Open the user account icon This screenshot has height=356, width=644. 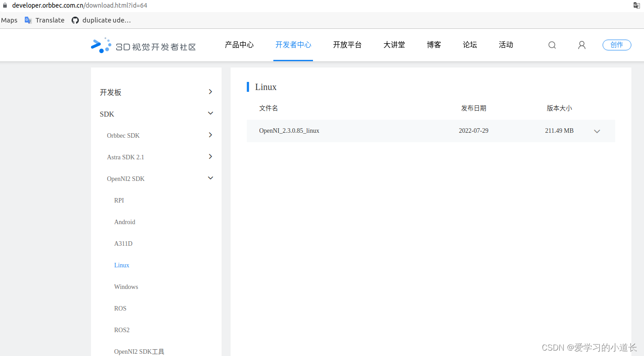(x=582, y=45)
